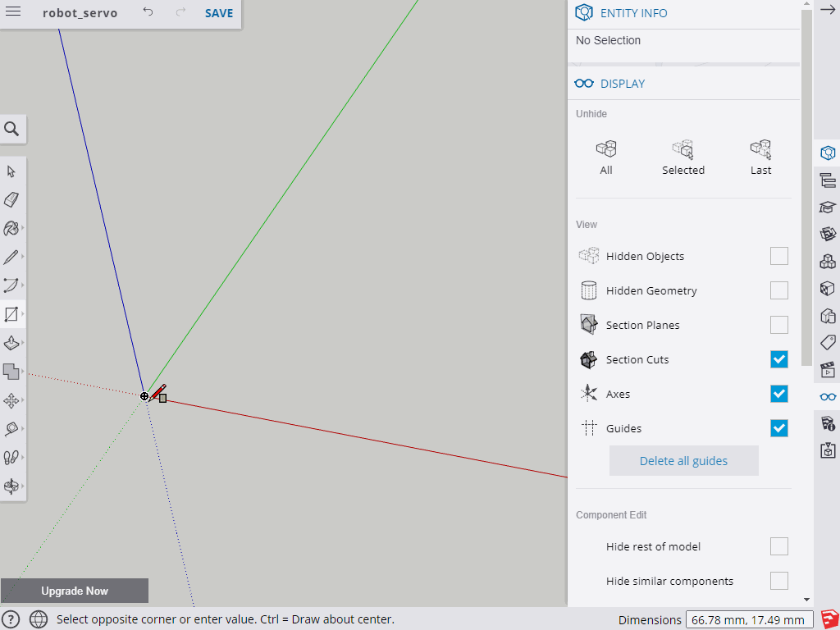The height and width of the screenshot is (630, 840).
Task: Click the SketchUp logo icon
Action: 829,619
